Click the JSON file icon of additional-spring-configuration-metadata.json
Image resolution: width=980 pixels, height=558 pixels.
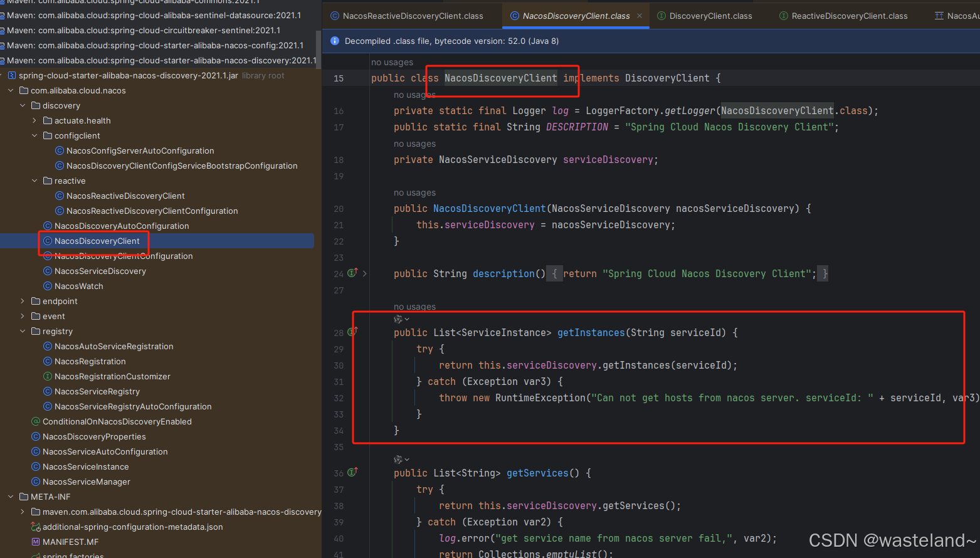click(36, 527)
